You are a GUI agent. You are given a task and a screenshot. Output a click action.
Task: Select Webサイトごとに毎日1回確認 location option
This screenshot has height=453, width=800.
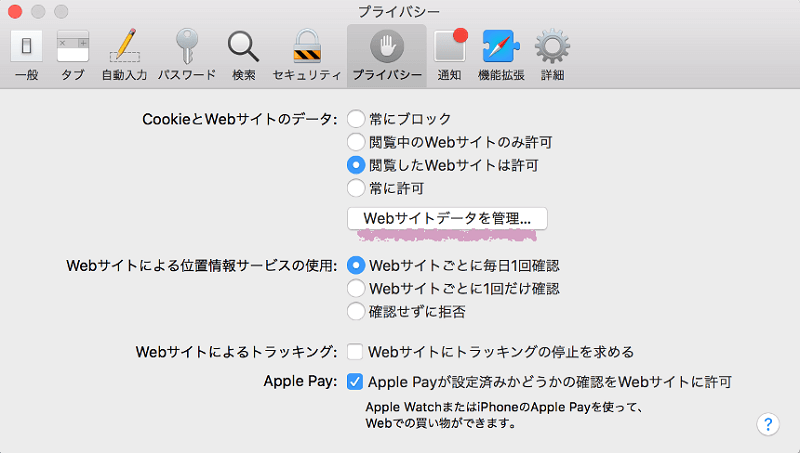click(x=355, y=266)
